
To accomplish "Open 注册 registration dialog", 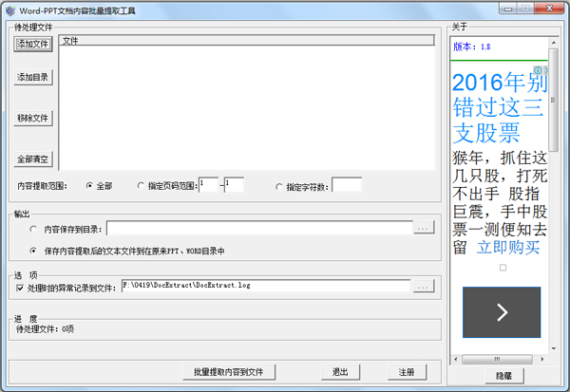I will 407,372.
